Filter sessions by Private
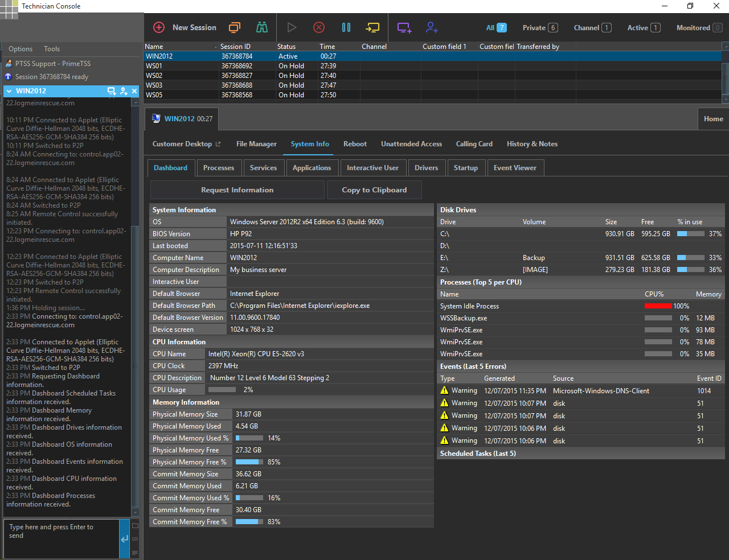This screenshot has width=729, height=560. click(540, 27)
